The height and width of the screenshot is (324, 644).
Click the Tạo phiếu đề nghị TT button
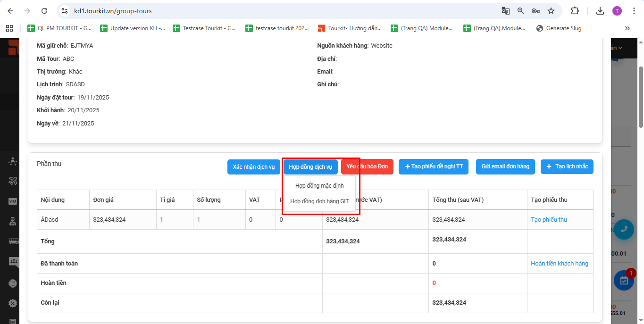click(x=433, y=167)
